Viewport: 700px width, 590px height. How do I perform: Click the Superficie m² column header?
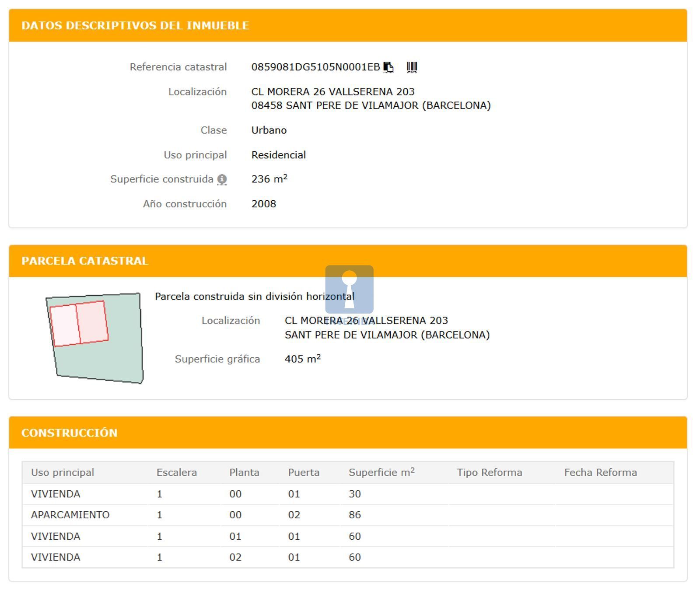pyautogui.click(x=381, y=472)
